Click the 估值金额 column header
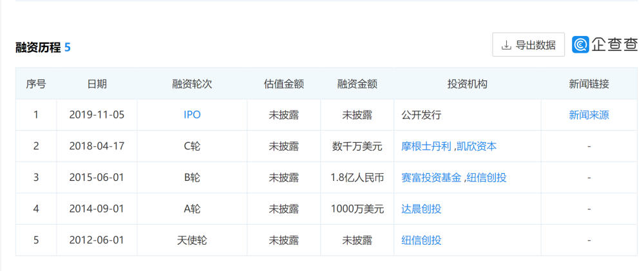This screenshot has height=271, width=644. coord(284,84)
